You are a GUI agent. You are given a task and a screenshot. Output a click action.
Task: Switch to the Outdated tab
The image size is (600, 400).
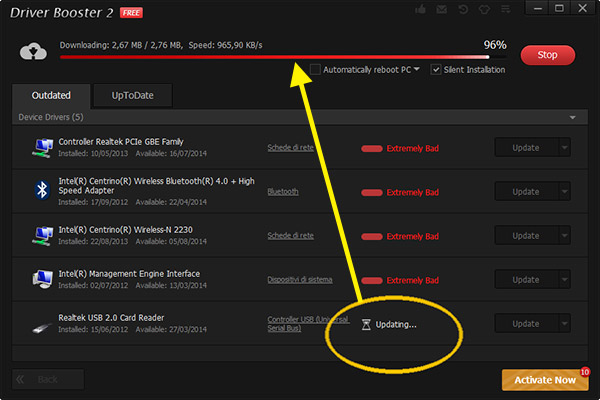[x=51, y=95]
